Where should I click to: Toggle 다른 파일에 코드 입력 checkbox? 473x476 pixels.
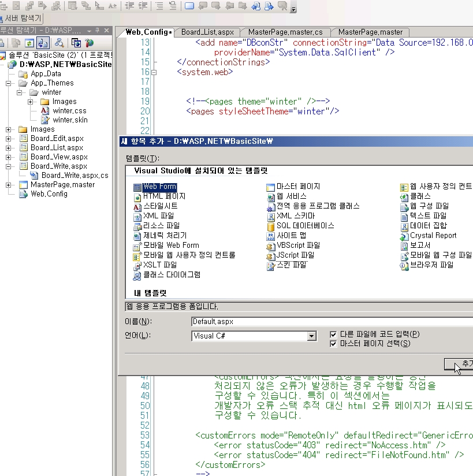tap(333, 334)
